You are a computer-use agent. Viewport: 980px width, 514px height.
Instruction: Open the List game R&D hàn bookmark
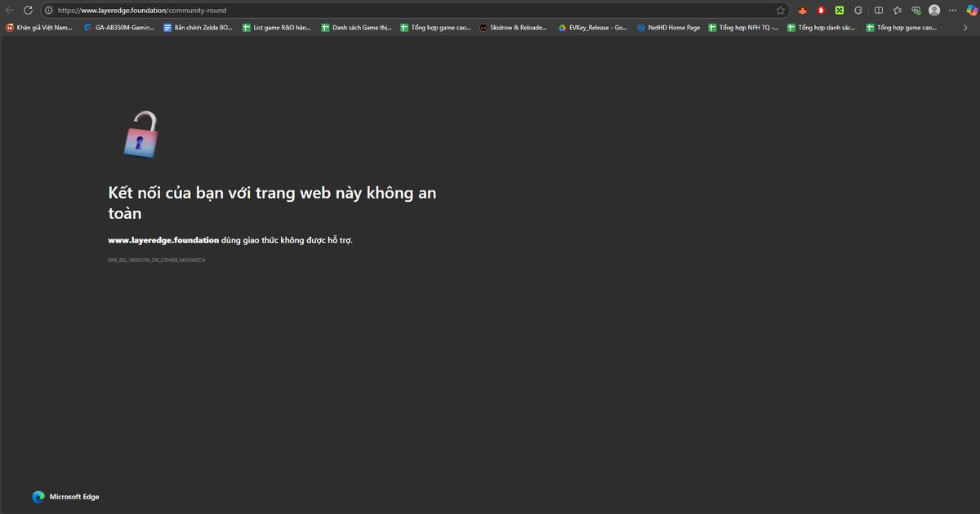click(277, 28)
